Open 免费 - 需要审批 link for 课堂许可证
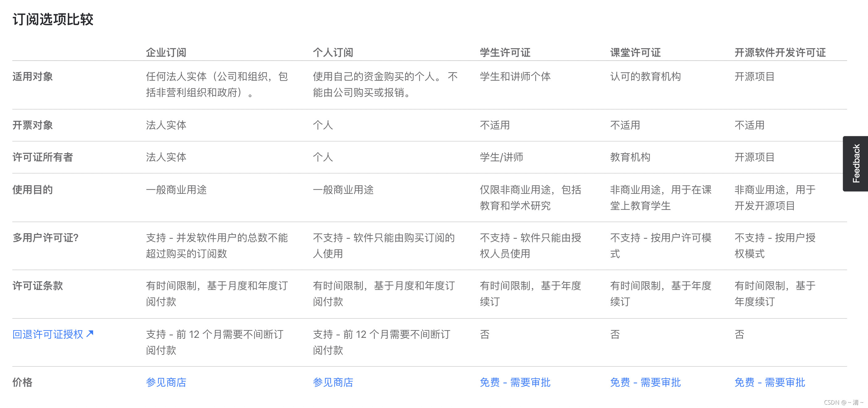868x408 pixels. click(645, 382)
